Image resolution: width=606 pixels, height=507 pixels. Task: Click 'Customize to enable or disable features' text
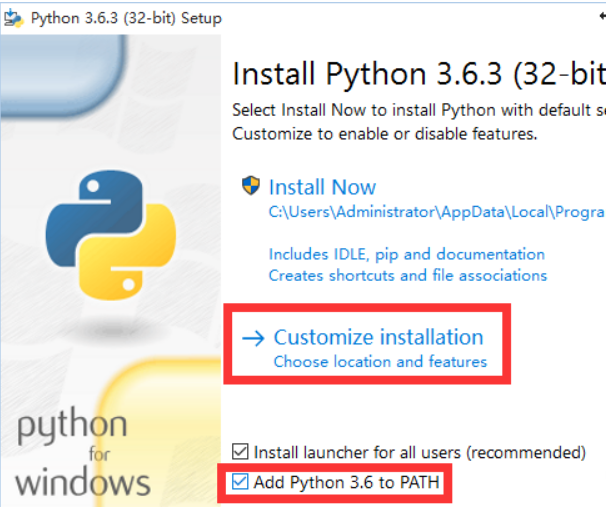tap(385, 132)
